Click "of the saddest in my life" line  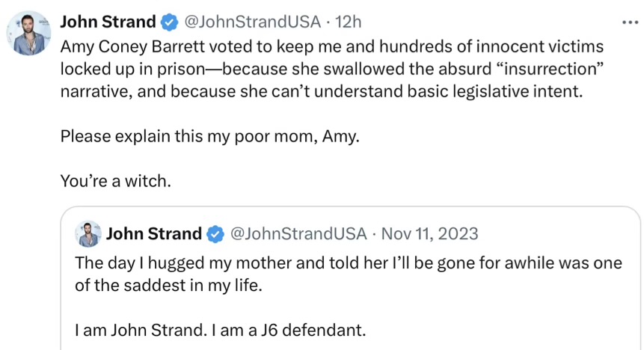coord(168,286)
